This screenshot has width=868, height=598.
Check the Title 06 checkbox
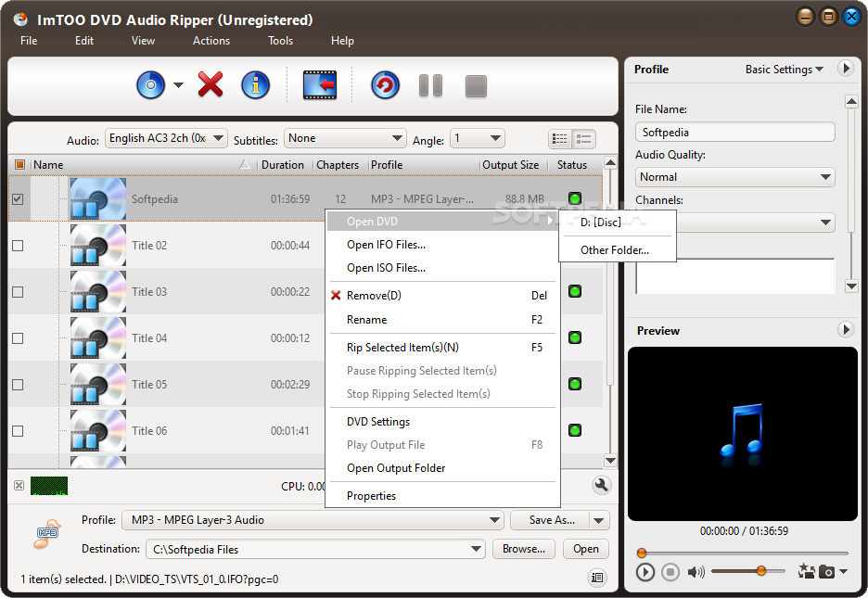click(x=18, y=431)
